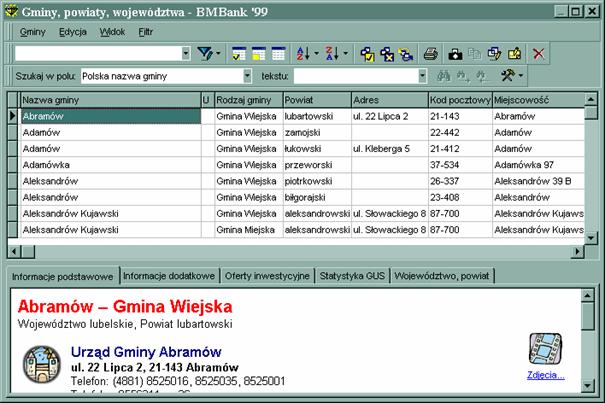Image resolution: width=605 pixels, height=403 pixels.
Task: Open the Gminy menu
Action: click(32, 32)
